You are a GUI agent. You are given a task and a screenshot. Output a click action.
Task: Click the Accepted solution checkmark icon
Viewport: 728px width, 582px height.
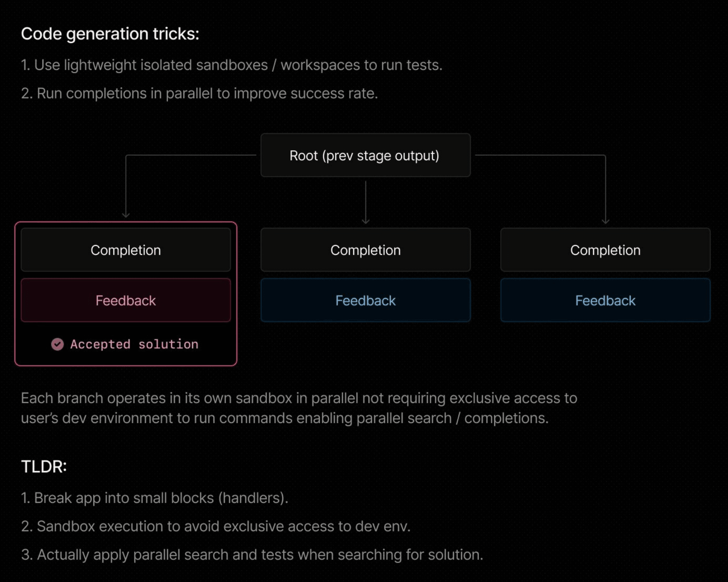pos(57,344)
